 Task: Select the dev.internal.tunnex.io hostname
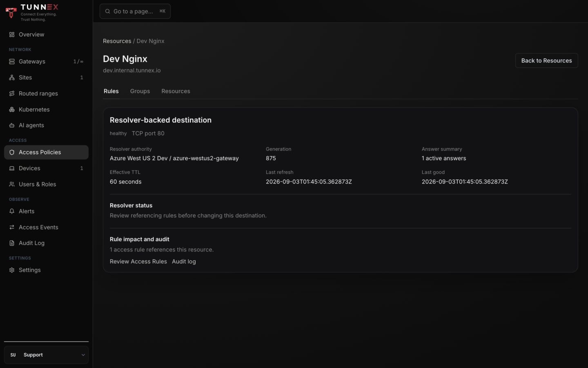pyautogui.click(x=132, y=70)
